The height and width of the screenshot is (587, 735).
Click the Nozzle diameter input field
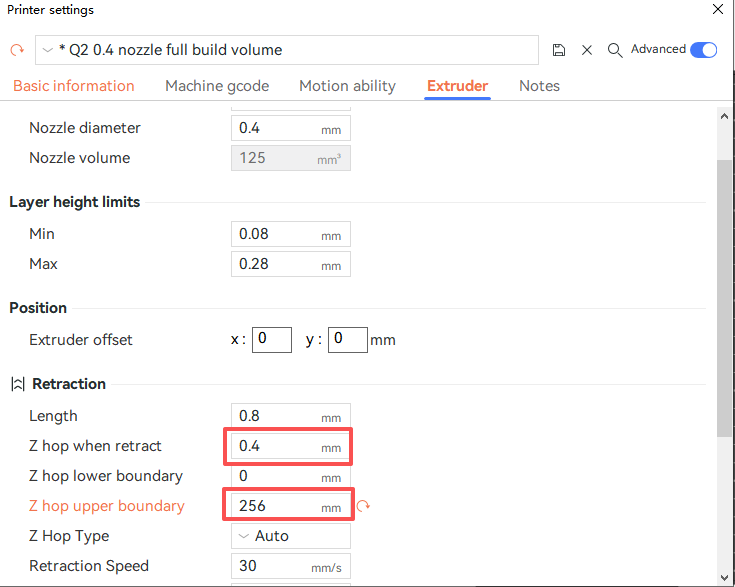(276, 128)
